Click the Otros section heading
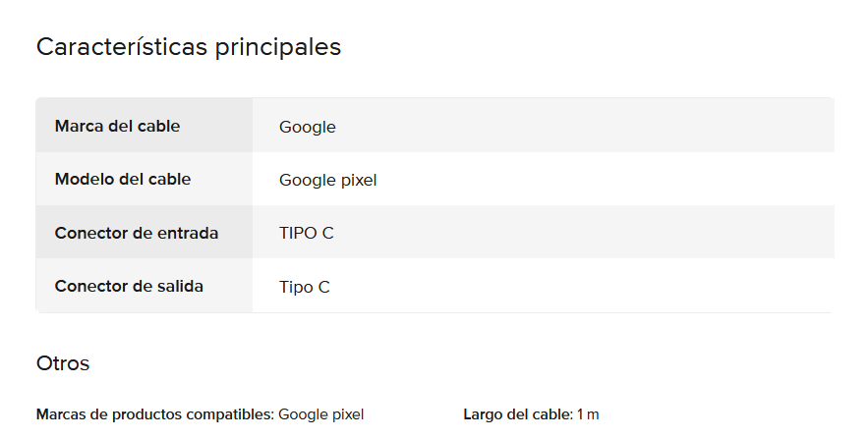This screenshot has width=868, height=439. pyautogui.click(x=63, y=363)
